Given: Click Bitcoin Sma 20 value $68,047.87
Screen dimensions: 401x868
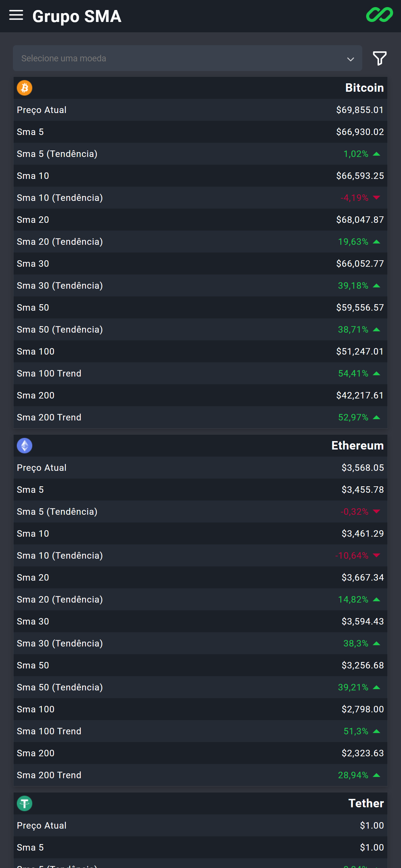Looking at the screenshot, I should pyautogui.click(x=360, y=220).
